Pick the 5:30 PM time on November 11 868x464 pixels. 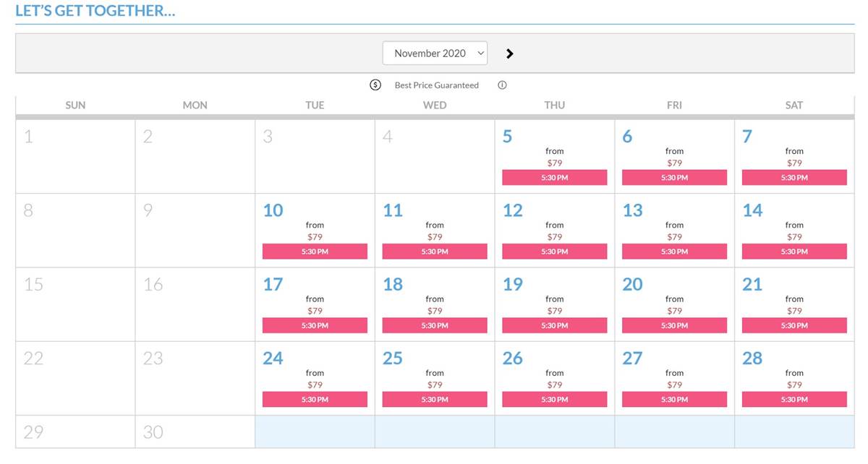coord(435,252)
